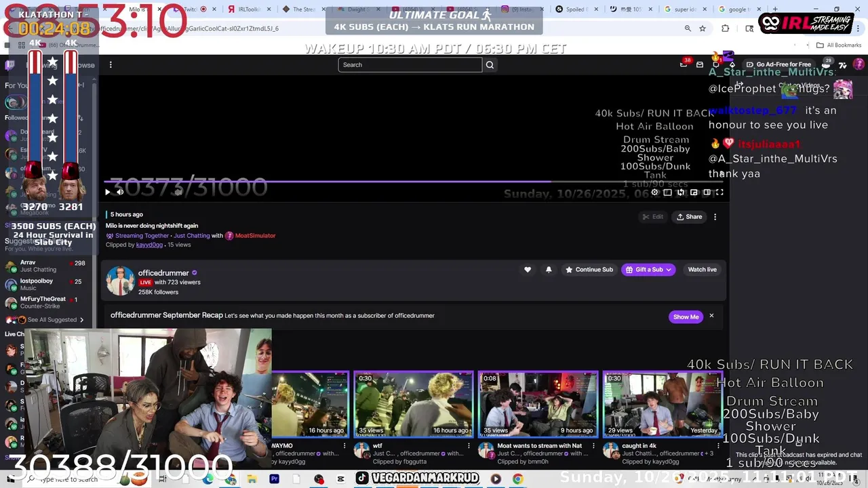Open the MrFuryTheGreat Counter-Strike channel

[46, 302]
